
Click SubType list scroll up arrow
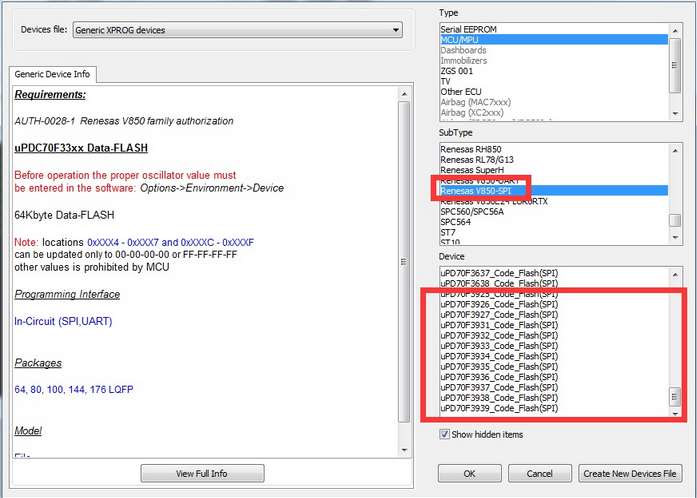[x=675, y=150]
